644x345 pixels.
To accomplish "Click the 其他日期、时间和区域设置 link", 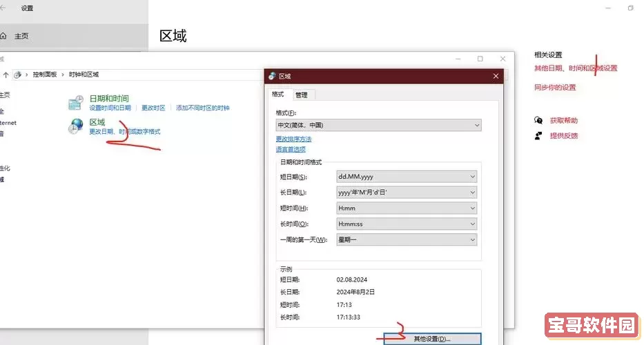I will [x=576, y=68].
